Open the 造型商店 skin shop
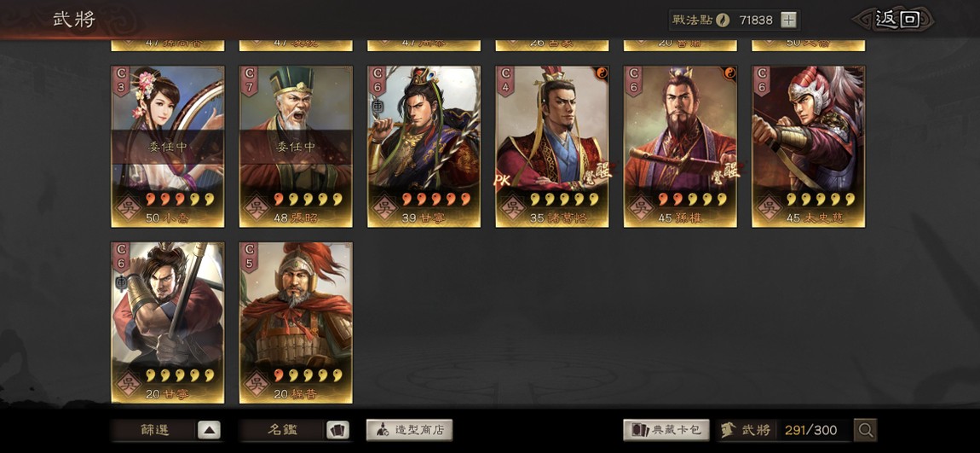Image resolution: width=980 pixels, height=453 pixels. 409,431
